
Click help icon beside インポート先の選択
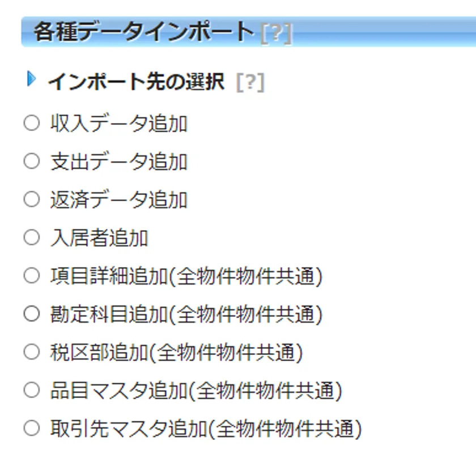pos(250,83)
